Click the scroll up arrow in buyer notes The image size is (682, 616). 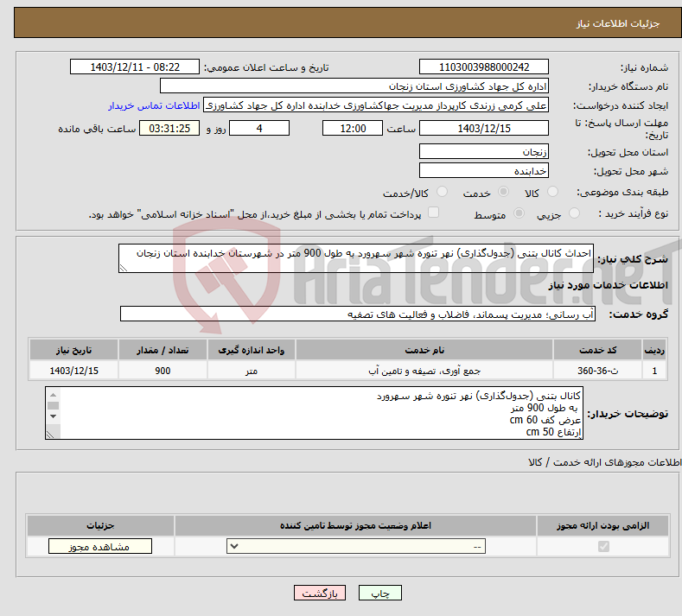(53, 395)
